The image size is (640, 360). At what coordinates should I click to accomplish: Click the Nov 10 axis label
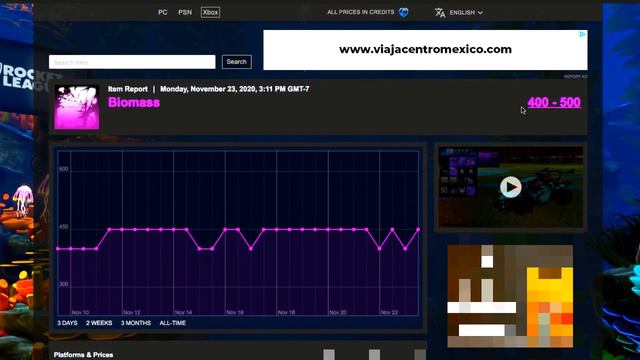pos(80,312)
